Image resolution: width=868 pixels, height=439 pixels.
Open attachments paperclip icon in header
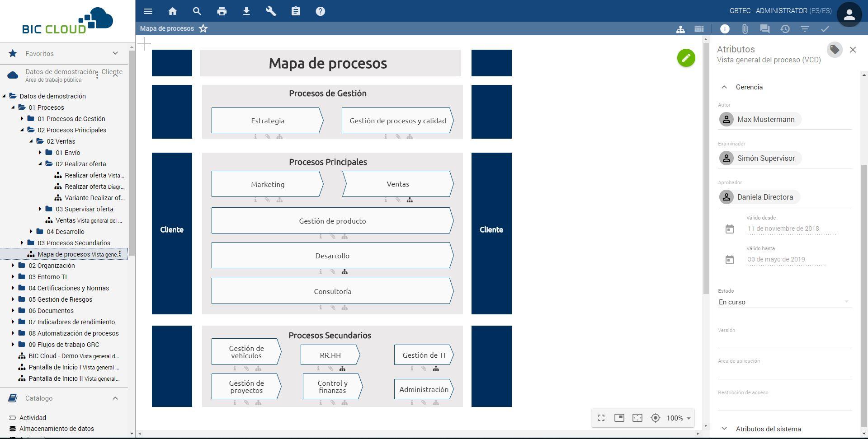pyautogui.click(x=745, y=29)
